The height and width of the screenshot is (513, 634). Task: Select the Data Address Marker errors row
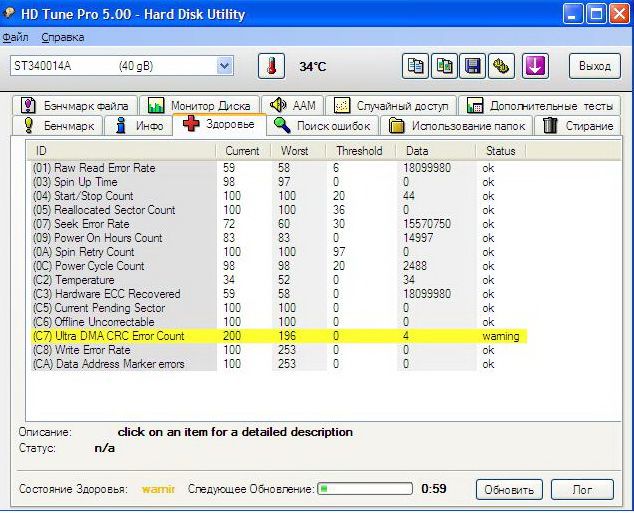[279, 364]
